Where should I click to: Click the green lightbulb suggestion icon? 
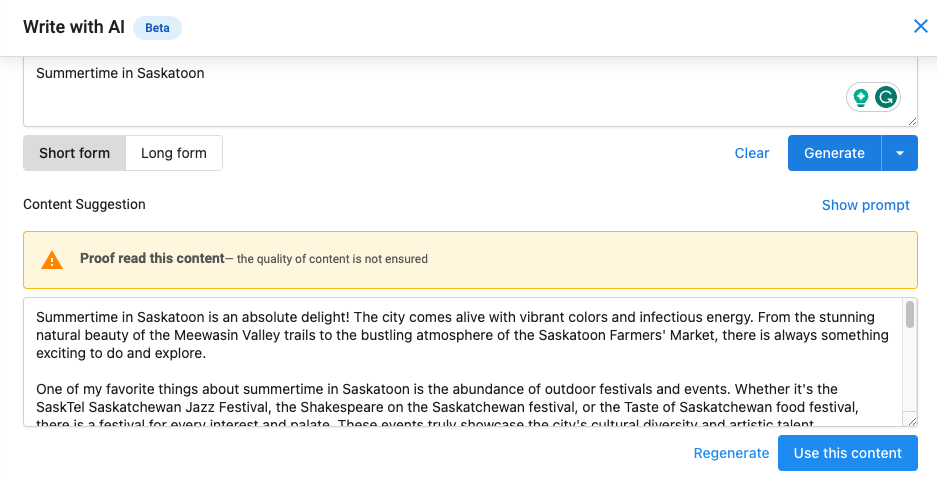tap(861, 97)
